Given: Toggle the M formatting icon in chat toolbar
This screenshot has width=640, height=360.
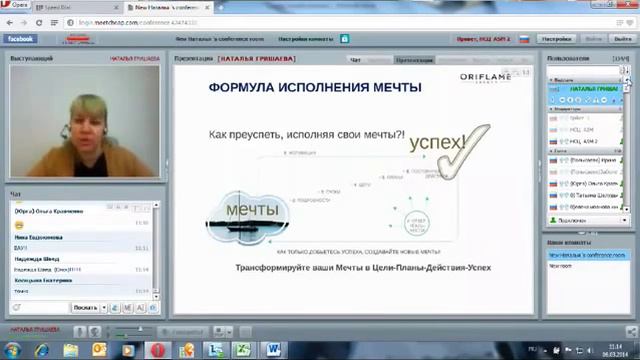Looking at the screenshot, I should (x=127, y=308).
